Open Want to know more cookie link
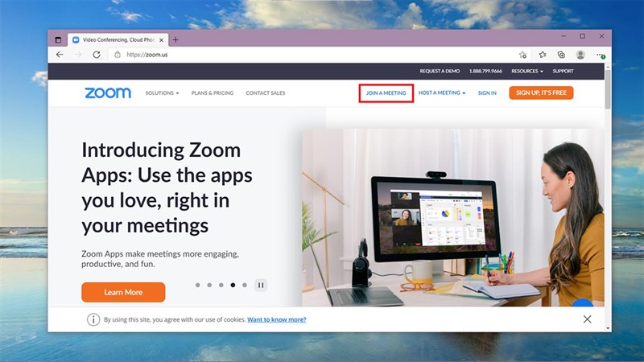644x362 pixels. tap(276, 319)
